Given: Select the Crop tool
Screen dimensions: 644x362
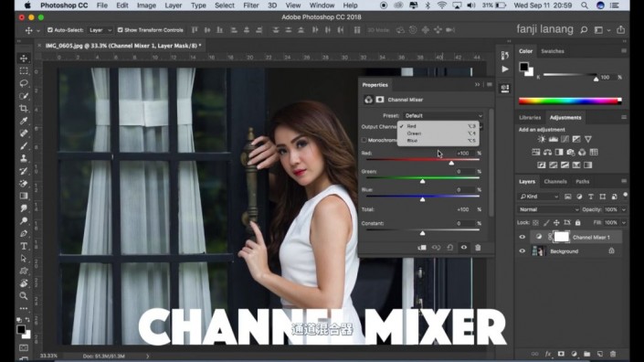Looking at the screenshot, I should 24,109.
